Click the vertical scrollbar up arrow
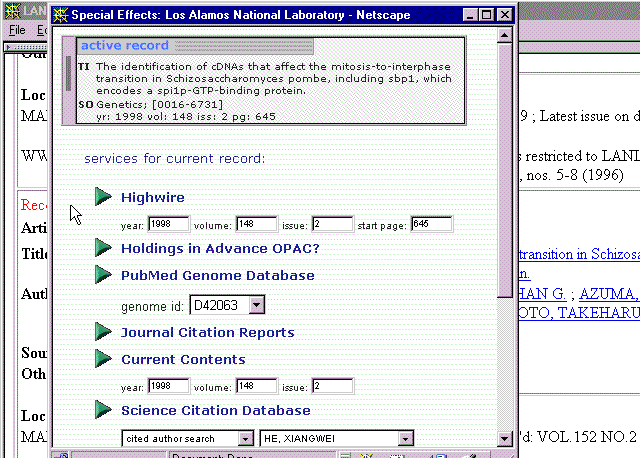640x458 pixels. tap(504, 36)
